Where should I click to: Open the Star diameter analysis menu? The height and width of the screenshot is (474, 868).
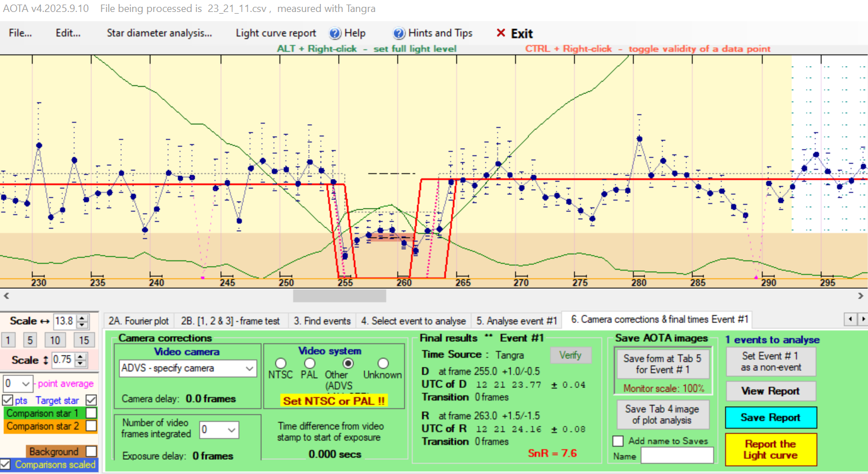tap(159, 33)
